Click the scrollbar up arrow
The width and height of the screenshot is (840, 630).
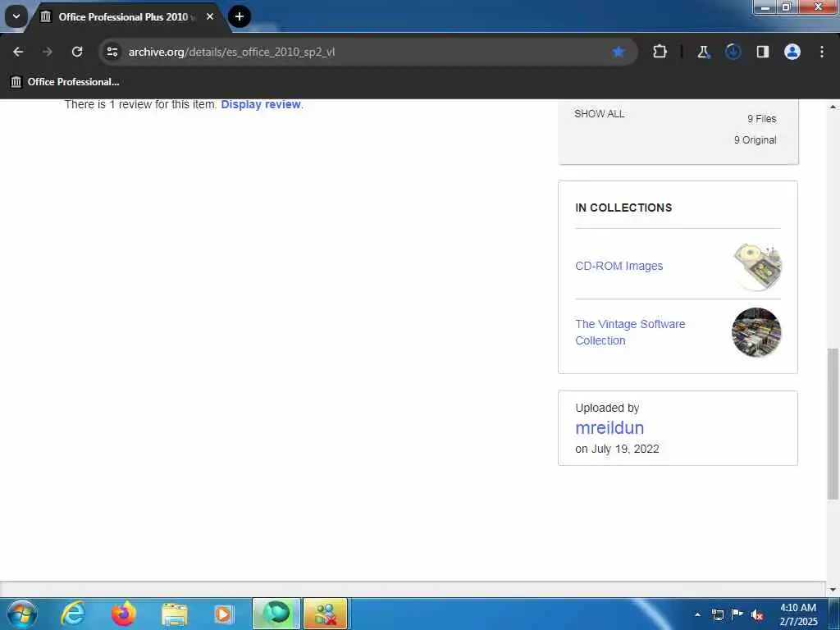pyautogui.click(x=833, y=107)
